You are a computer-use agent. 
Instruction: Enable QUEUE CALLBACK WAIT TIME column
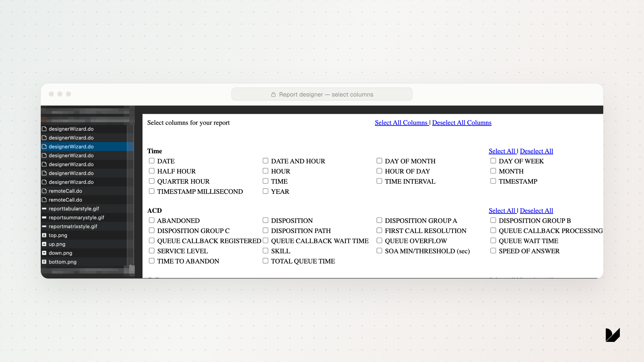[x=265, y=241]
